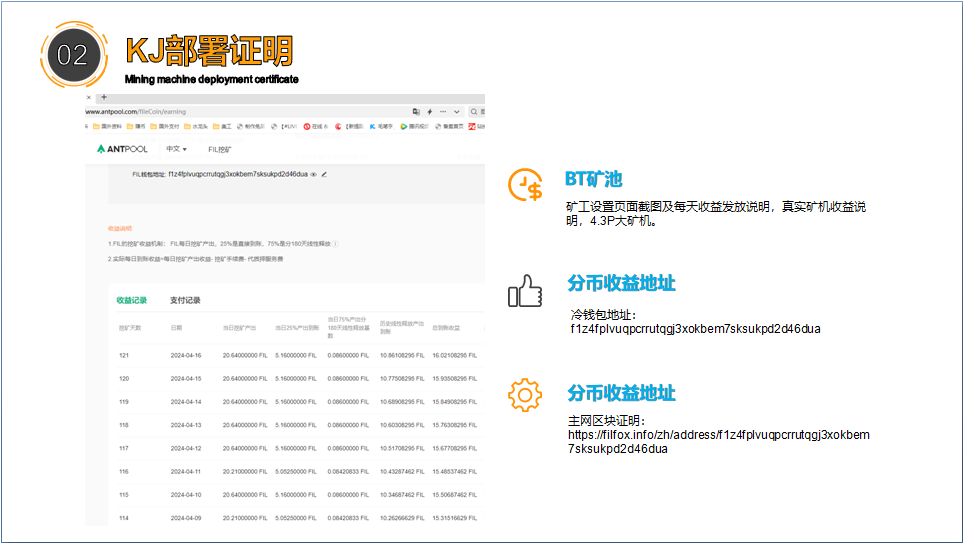Click the 日期 column header

click(176, 328)
